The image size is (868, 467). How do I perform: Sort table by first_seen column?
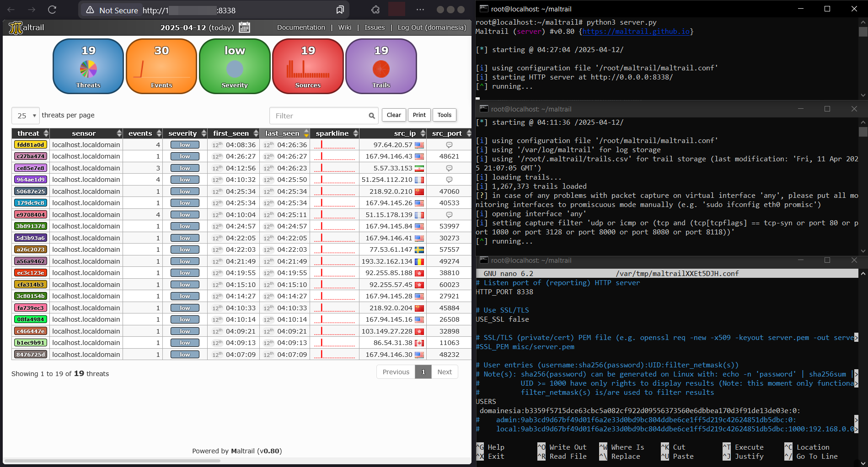[234, 133]
